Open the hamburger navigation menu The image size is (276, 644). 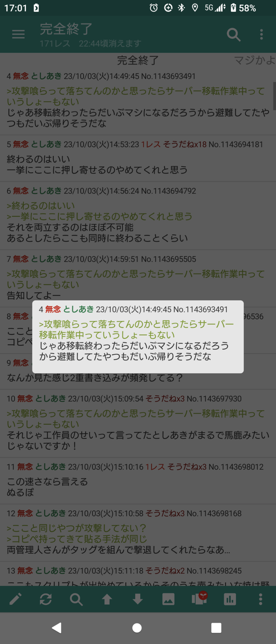pyautogui.click(x=18, y=34)
